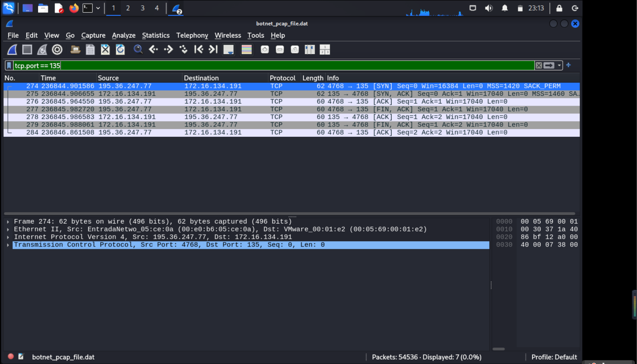Image resolution: width=637 pixels, height=364 pixels.
Task: Select packet 277 FIN, ACK row
Action: (292, 109)
